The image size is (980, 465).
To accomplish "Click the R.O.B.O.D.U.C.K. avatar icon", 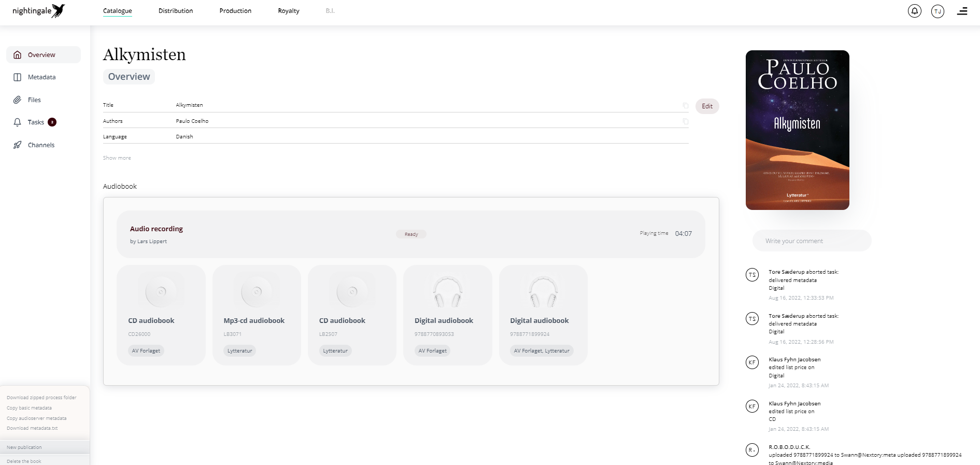I will pyautogui.click(x=752, y=450).
